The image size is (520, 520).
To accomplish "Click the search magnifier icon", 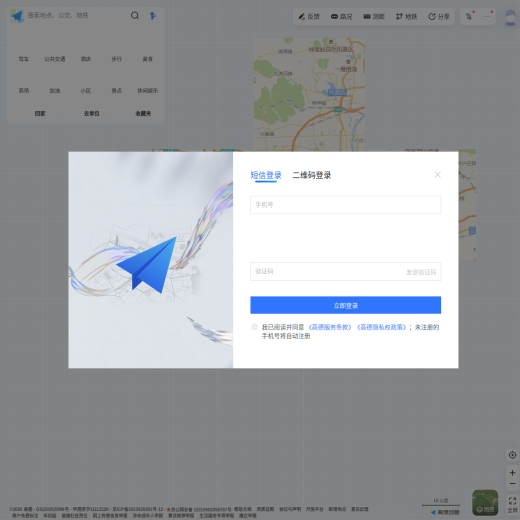I will click(135, 16).
